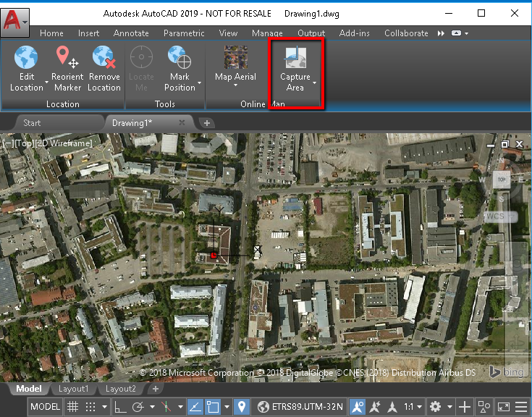Click the new drawing tab plus button

click(x=207, y=123)
